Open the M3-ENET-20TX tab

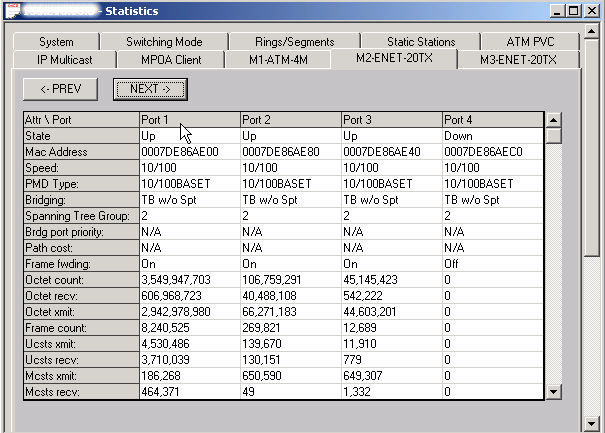517,60
